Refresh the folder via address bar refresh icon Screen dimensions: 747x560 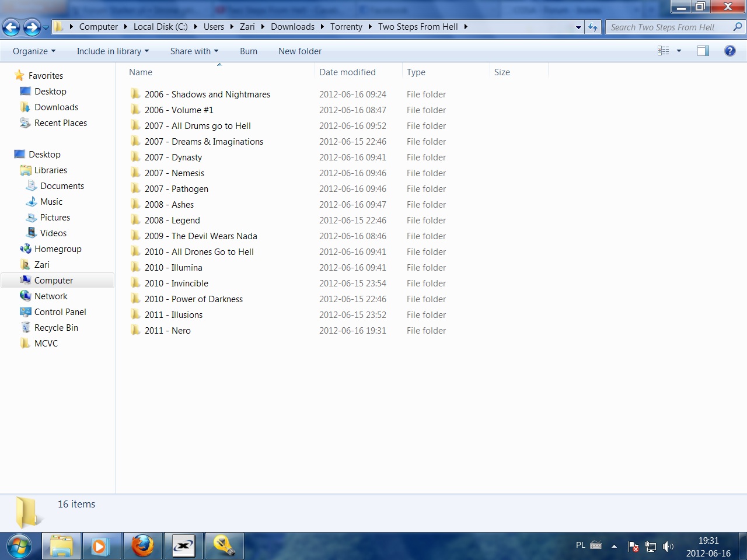click(593, 27)
